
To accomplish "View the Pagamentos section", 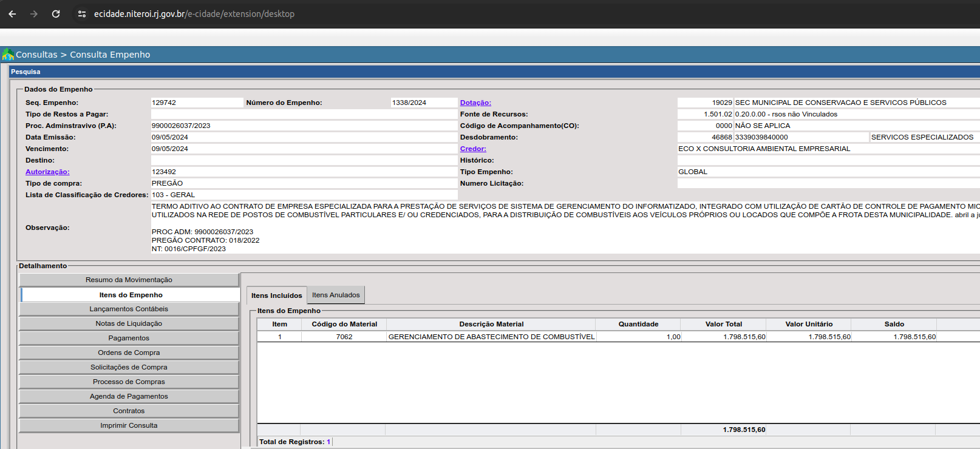I will pos(129,338).
